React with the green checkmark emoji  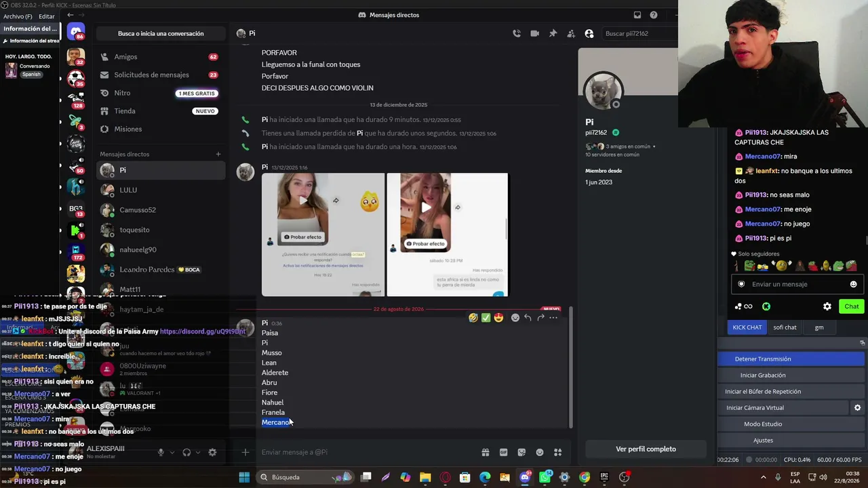point(486,317)
